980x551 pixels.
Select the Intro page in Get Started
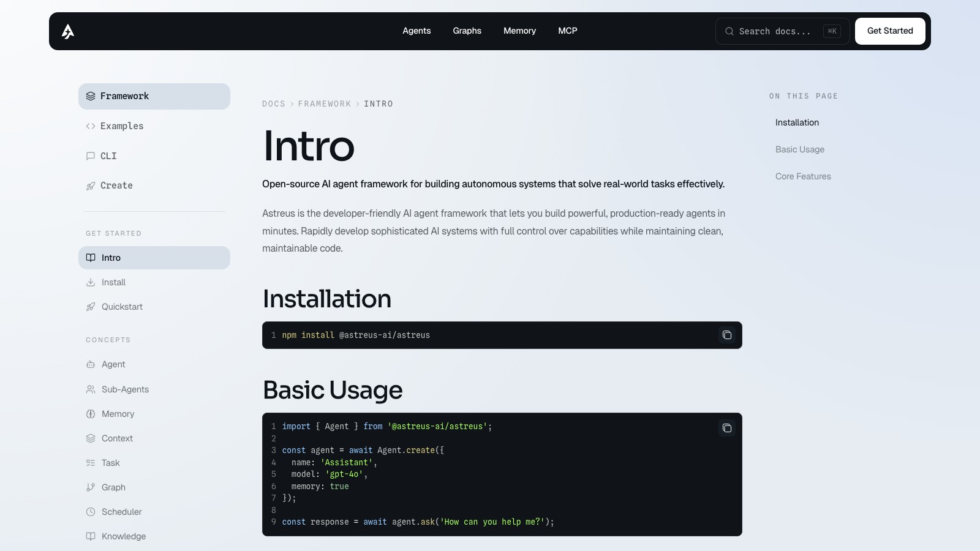154,258
